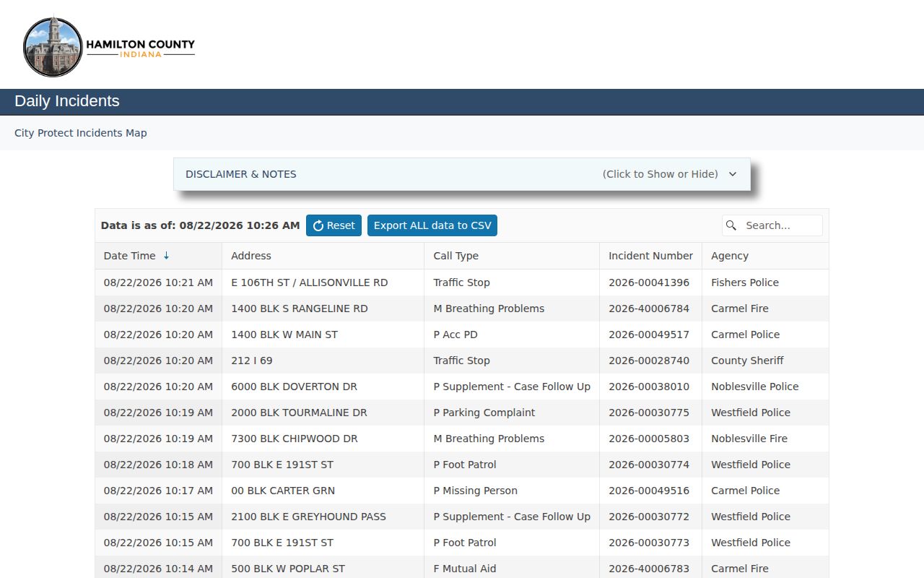Expand the DISCLAIMER & NOTES panel
This screenshot has width=924, height=578.
[462, 174]
